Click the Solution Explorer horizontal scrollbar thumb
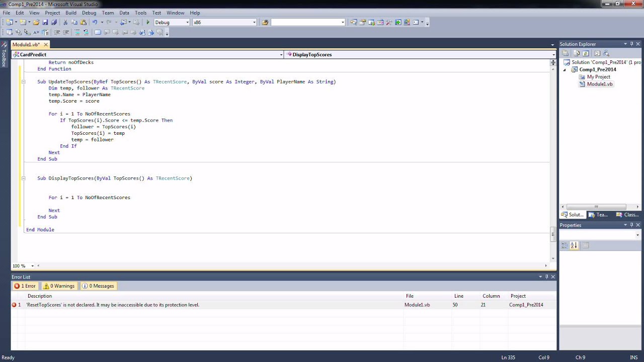 click(x=596, y=207)
